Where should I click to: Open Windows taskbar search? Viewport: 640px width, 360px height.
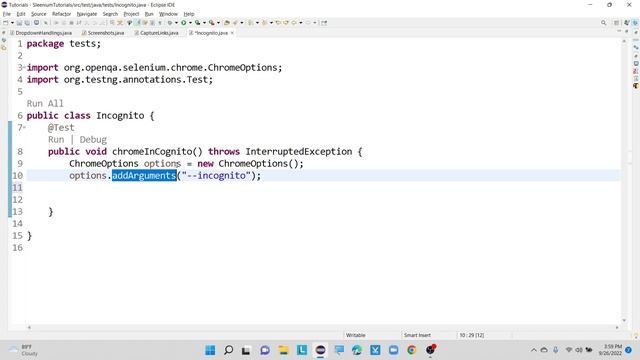[x=229, y=350]
